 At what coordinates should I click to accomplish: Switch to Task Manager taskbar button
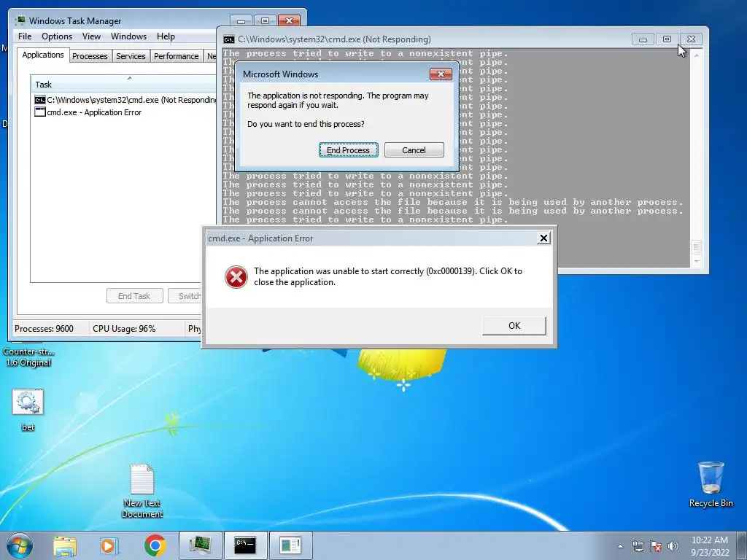point(200,545)
